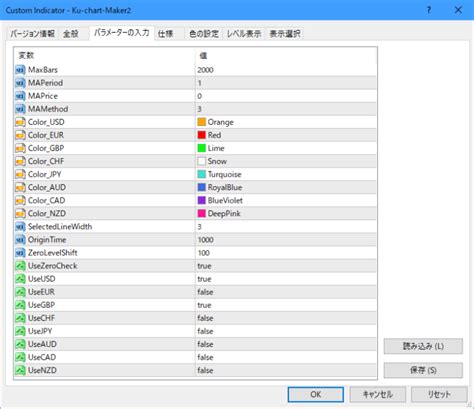Click the Color_CHF row color icon

20,161
